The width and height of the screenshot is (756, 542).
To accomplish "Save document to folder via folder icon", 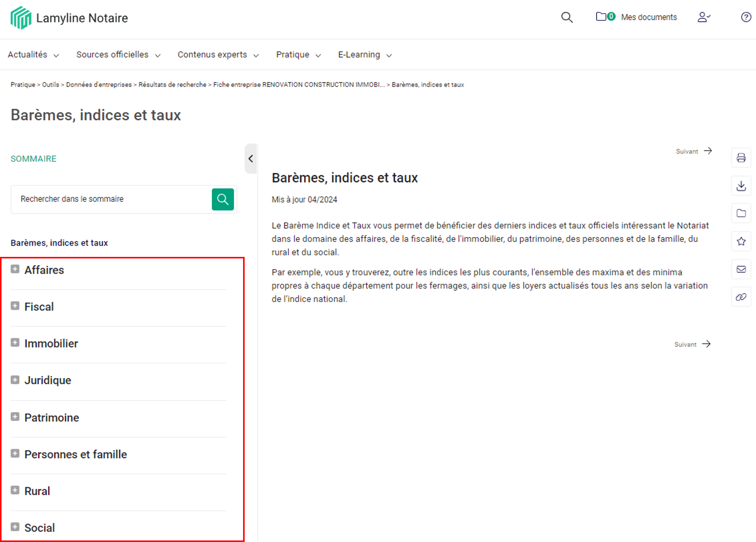I will [x=741, y=213].
